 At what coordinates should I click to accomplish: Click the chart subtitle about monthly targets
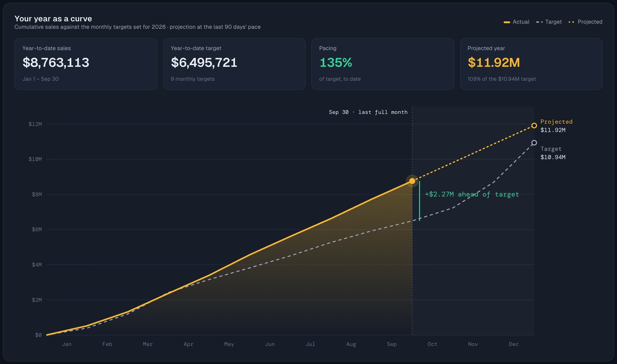tap(138, 27)
